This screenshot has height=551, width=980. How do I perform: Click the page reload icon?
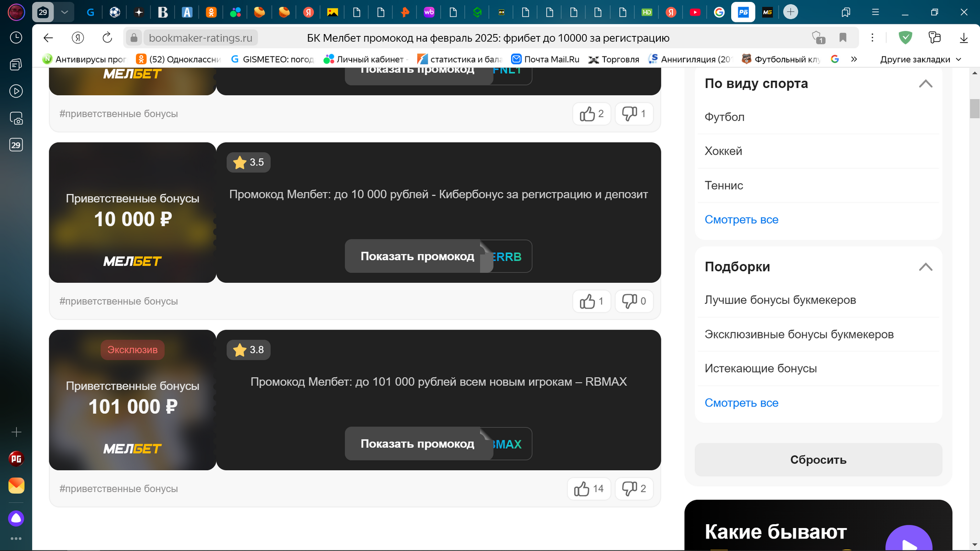(x=107, y=38)
